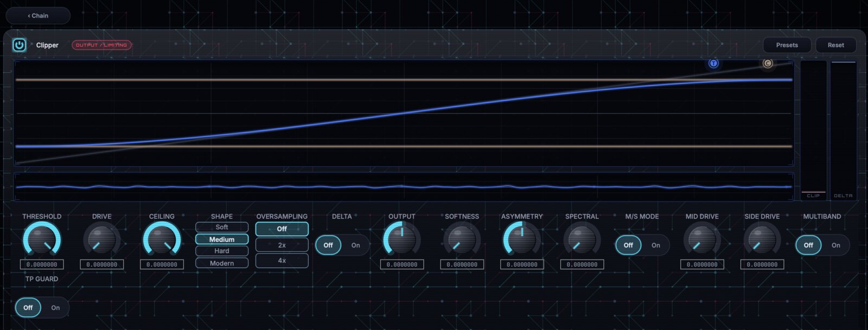Select the Medium shape option

[222, 239]
